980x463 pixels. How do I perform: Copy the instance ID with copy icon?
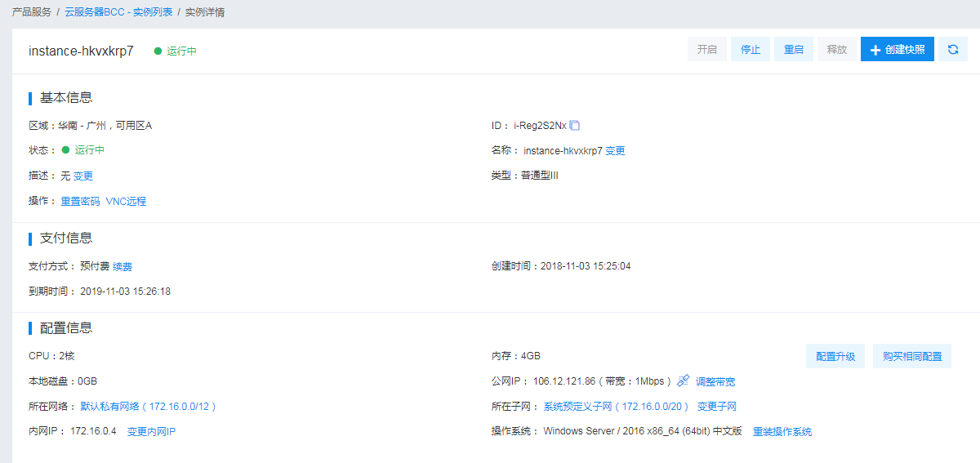pos(575,126)
